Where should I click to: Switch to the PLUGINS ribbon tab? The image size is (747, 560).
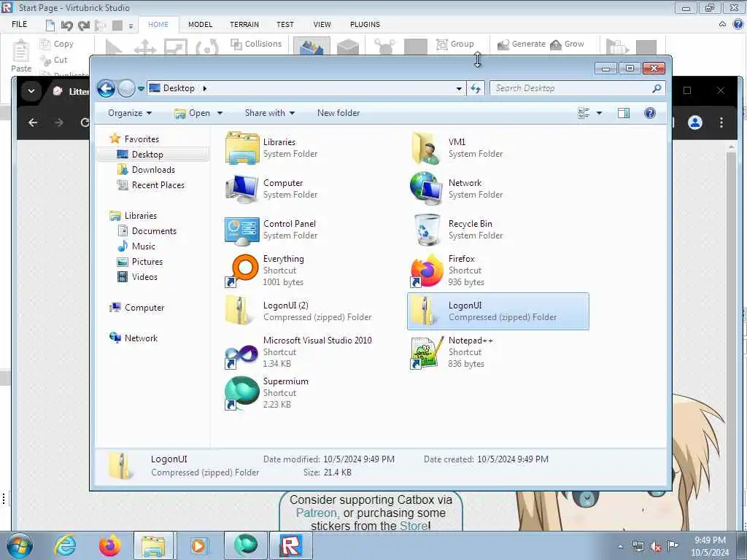(365, 24)
